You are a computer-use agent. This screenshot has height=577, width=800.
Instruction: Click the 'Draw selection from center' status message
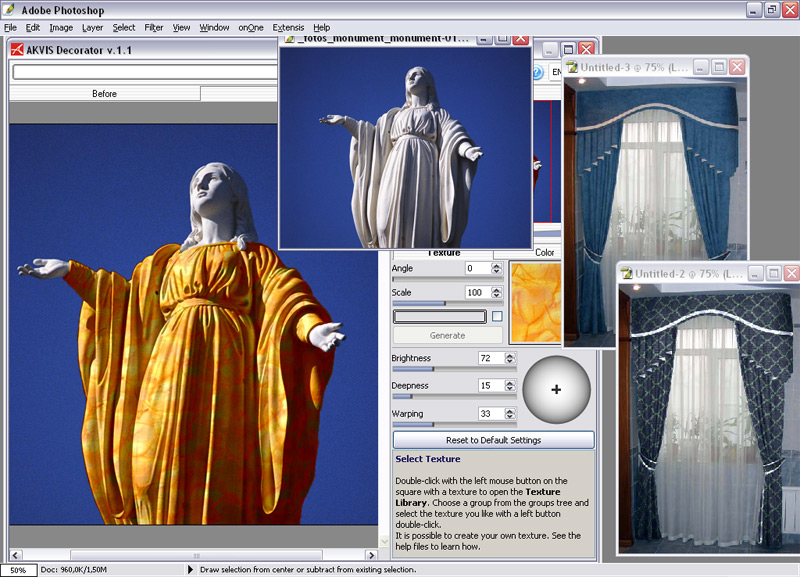point(308,569)
